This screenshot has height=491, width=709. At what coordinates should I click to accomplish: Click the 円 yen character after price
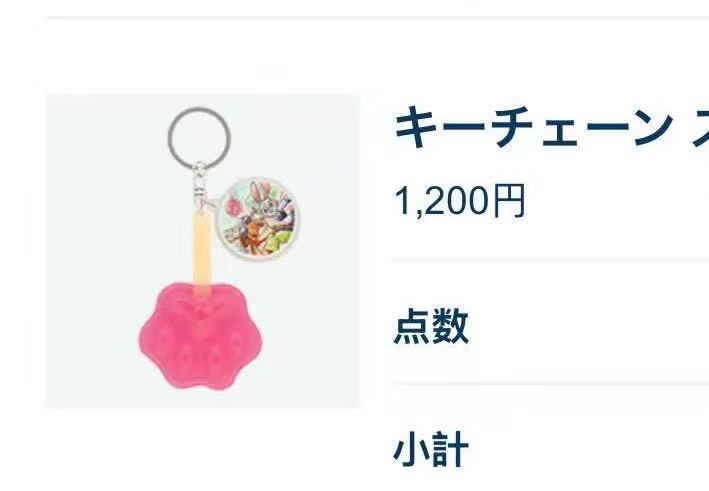click(509, 201)
